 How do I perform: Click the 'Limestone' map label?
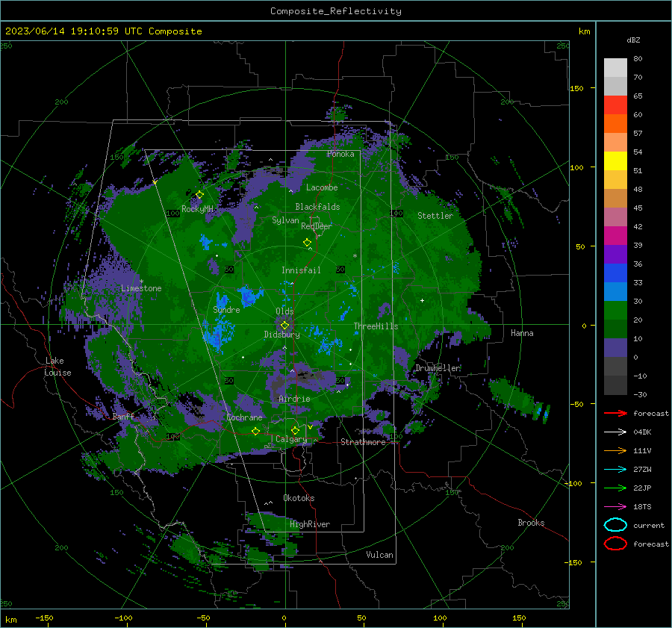pos(141,288)
